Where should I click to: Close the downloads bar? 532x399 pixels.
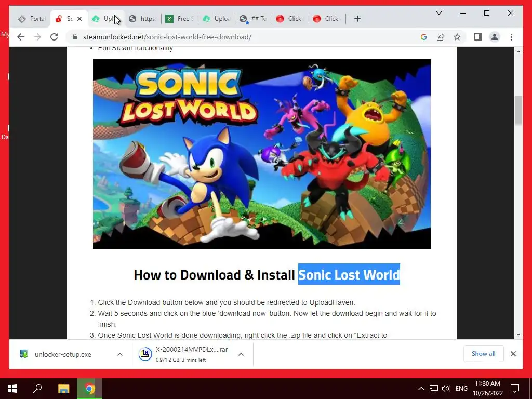click(x=513, y=354)
